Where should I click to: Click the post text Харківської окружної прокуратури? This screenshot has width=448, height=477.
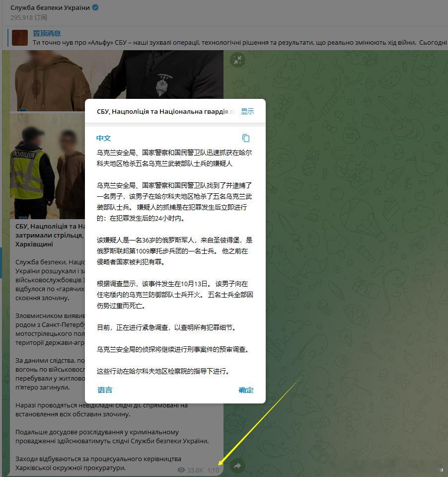point(71,468)
